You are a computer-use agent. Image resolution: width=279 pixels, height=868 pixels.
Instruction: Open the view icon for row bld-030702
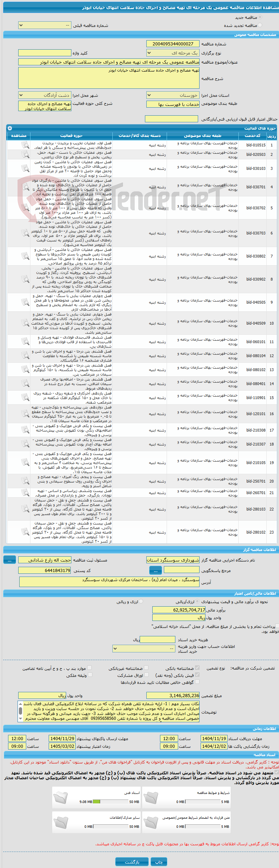pos(25,208)
